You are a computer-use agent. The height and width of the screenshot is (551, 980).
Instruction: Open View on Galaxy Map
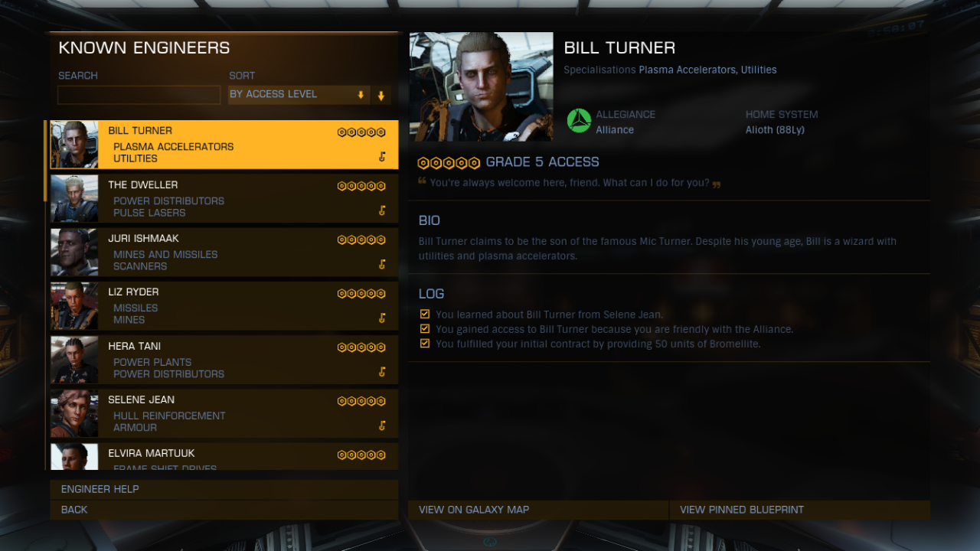pyautogui.click(x=538, y=510)
